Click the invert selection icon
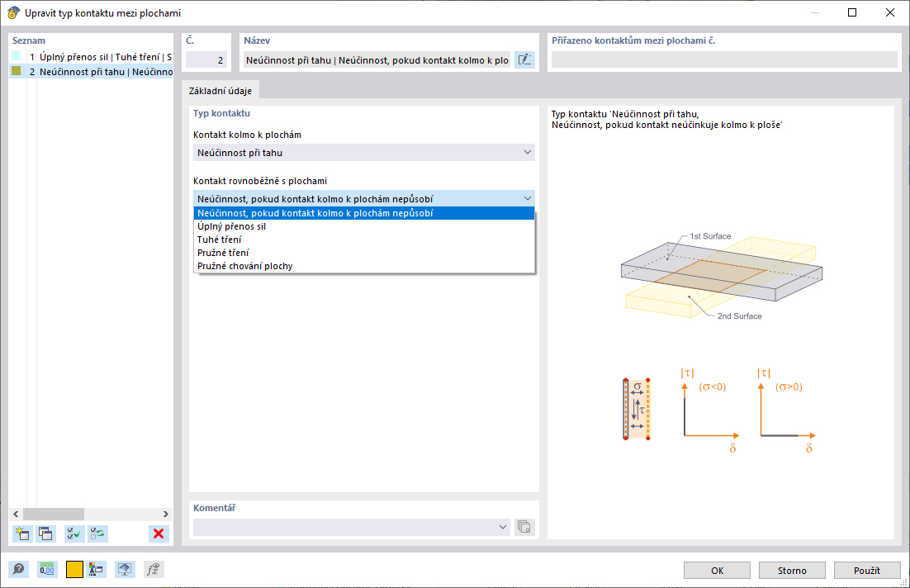The image size is (910, 588). pyautogui.click(x=98, y=533)
